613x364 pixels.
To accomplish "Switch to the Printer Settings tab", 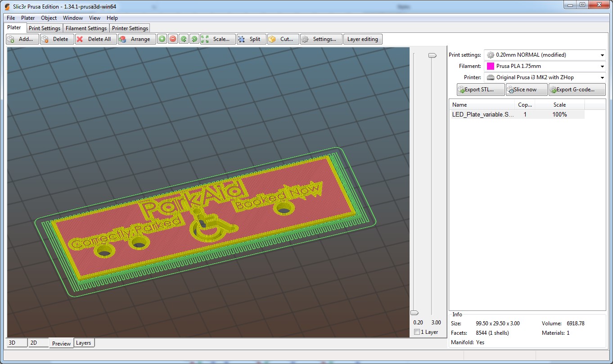I will point(130,28).
